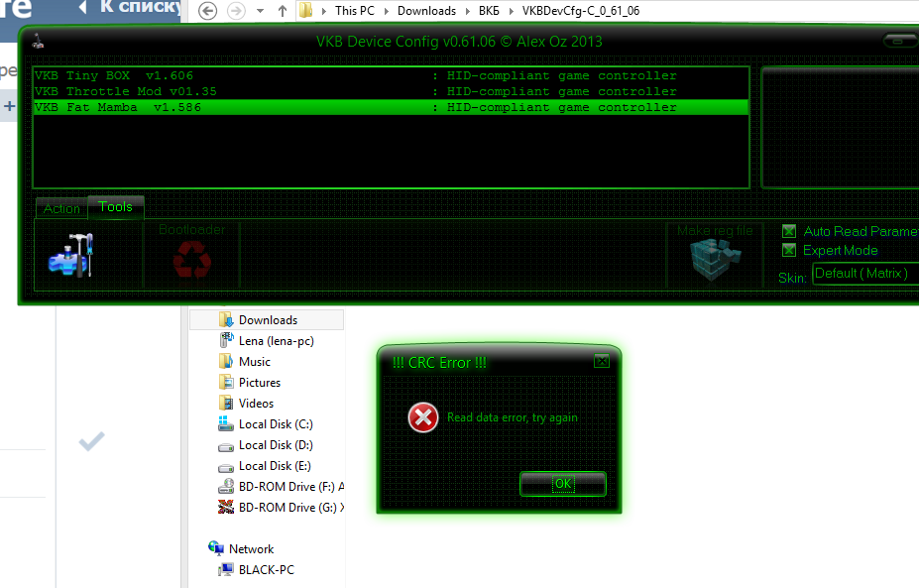Click blue checkmark icon in background page
The height and width of the screenshot is (588, 919).
91,441
